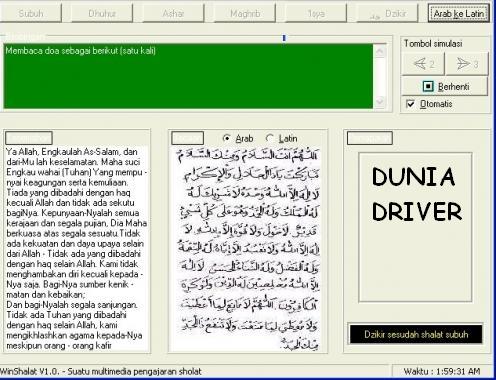Click the 'Tombol simulasi' group label
The image size is (496, 380).
pyautogui.click(x=433, y=43)
